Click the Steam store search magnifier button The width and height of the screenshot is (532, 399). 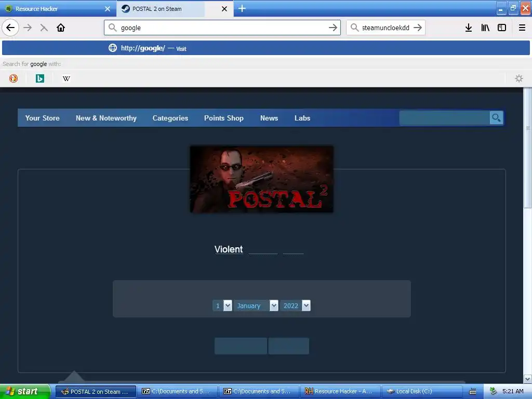[496, 118]
